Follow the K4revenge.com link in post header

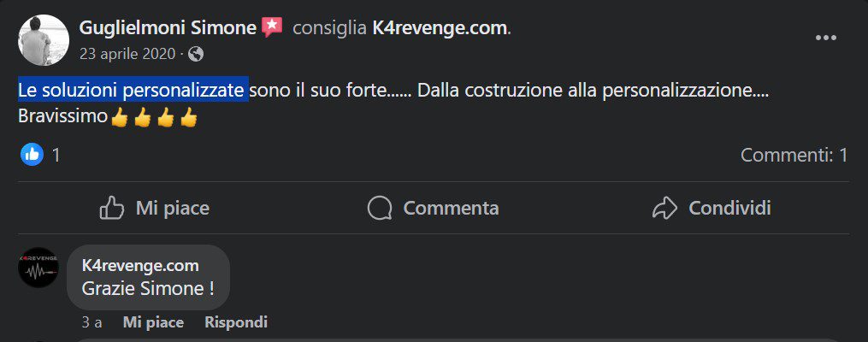pyautogui.click(x=440, y=27)
